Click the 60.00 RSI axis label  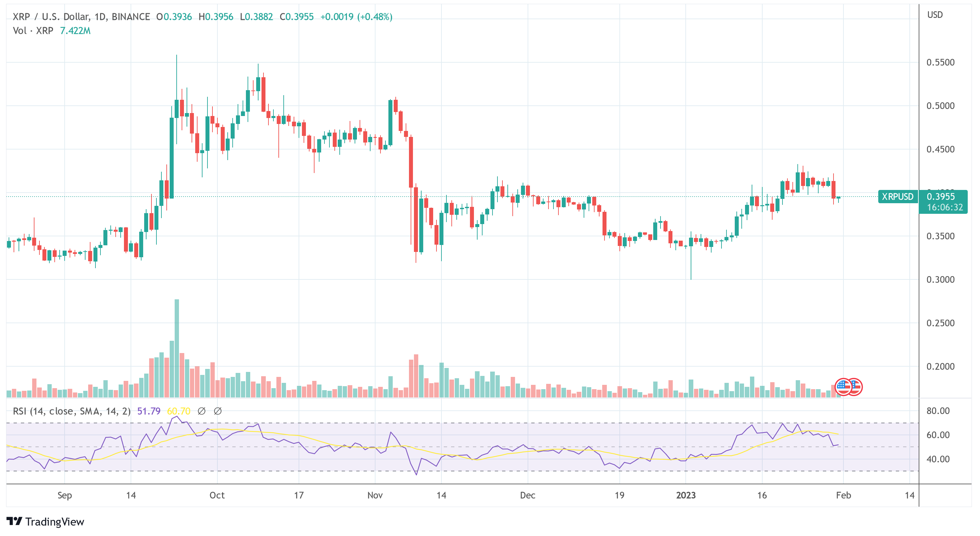[x=938, y=435]
